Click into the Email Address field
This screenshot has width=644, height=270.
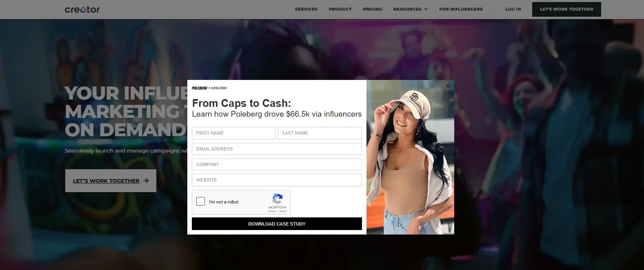(277, 149)
